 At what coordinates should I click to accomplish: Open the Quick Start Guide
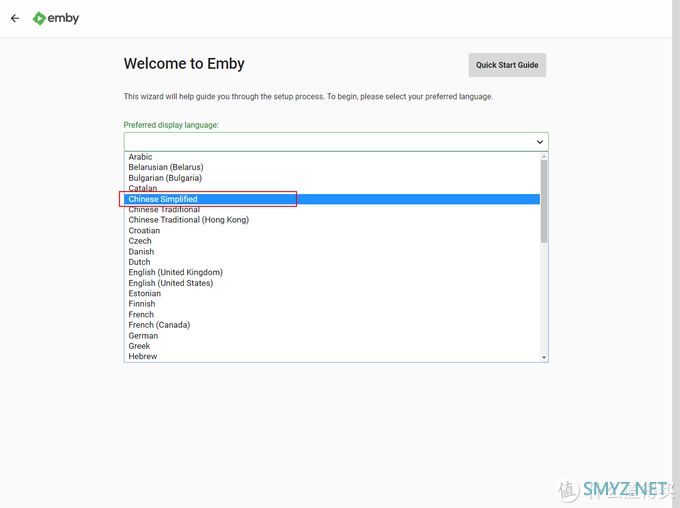coord(507,65)
